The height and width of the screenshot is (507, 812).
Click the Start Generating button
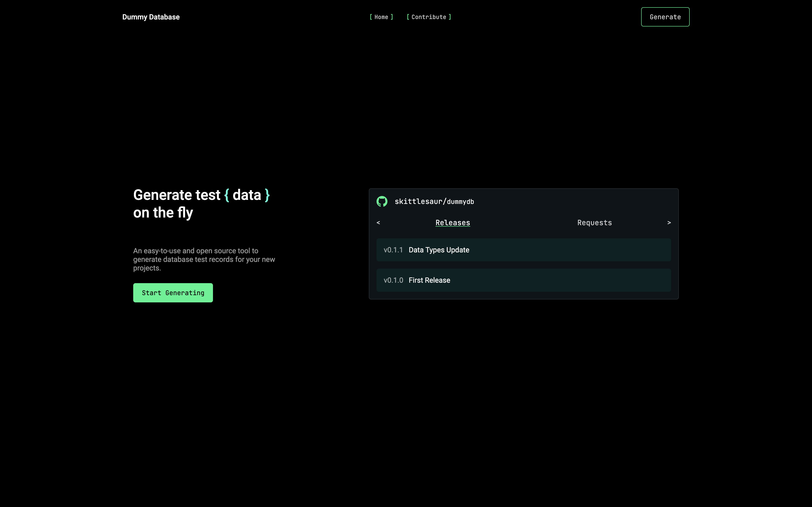point(173,292)
